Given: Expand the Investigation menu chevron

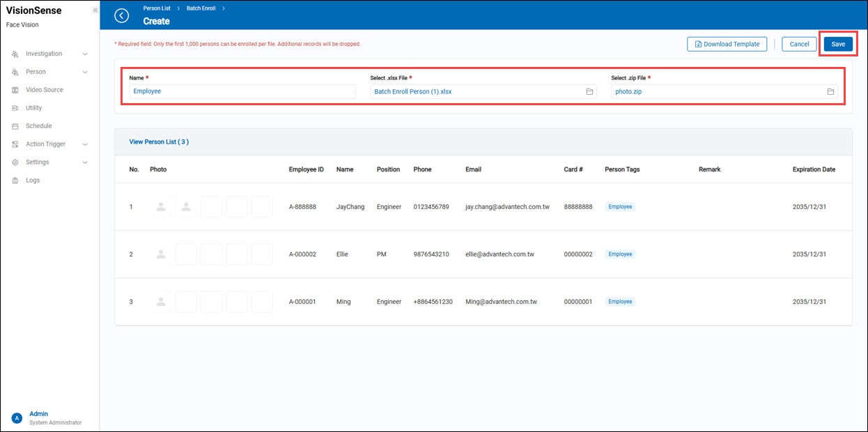Looking at the screenshot, I should point(85,53).
